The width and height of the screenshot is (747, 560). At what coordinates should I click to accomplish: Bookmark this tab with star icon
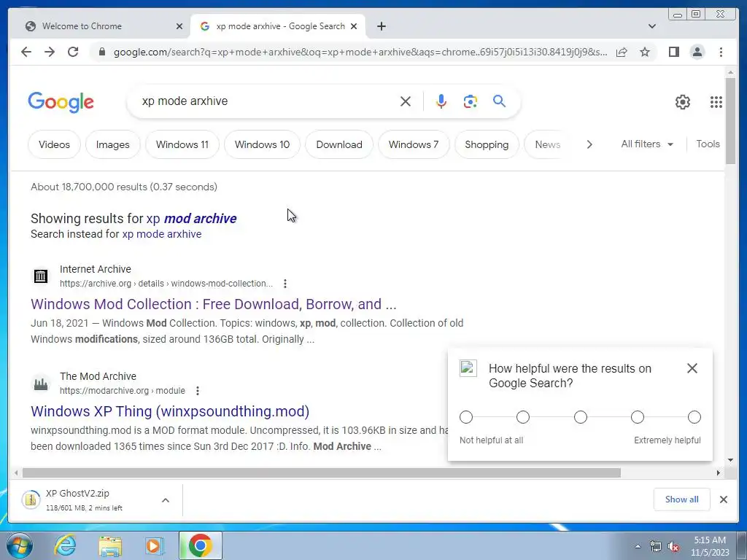pyautogui.click(x=645, y=52)
